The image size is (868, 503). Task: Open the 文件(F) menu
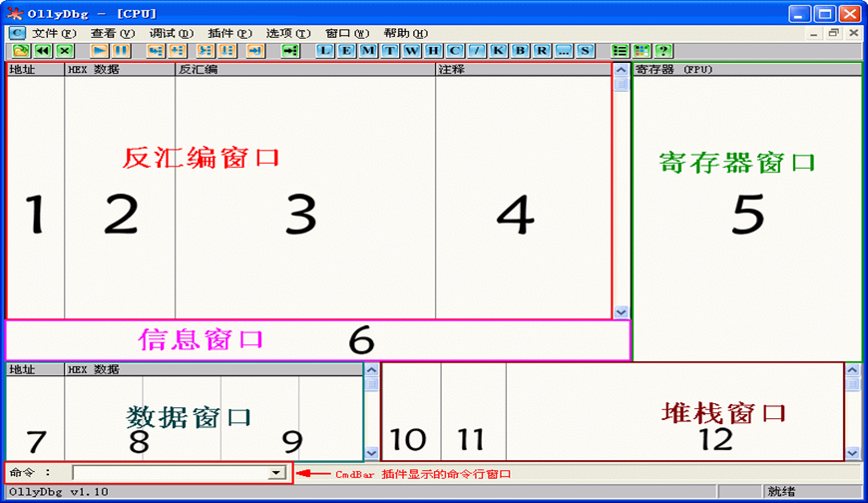[54, 33]
